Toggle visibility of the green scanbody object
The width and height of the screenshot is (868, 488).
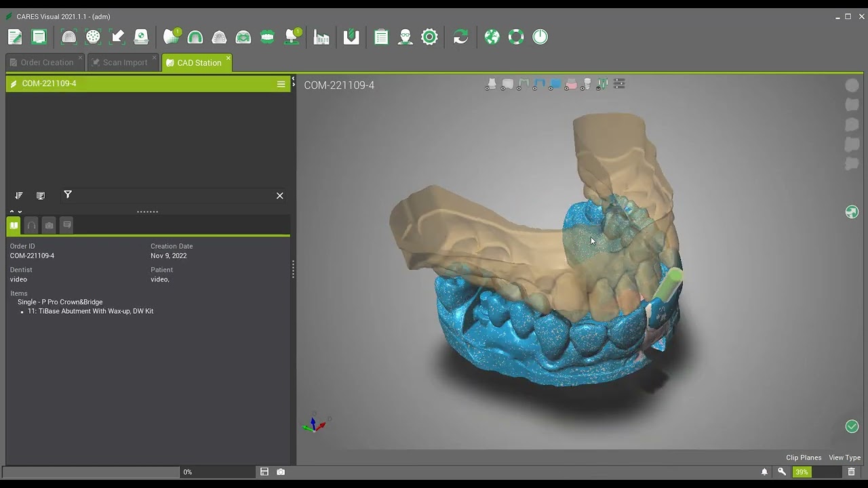[x=602, y=85]
